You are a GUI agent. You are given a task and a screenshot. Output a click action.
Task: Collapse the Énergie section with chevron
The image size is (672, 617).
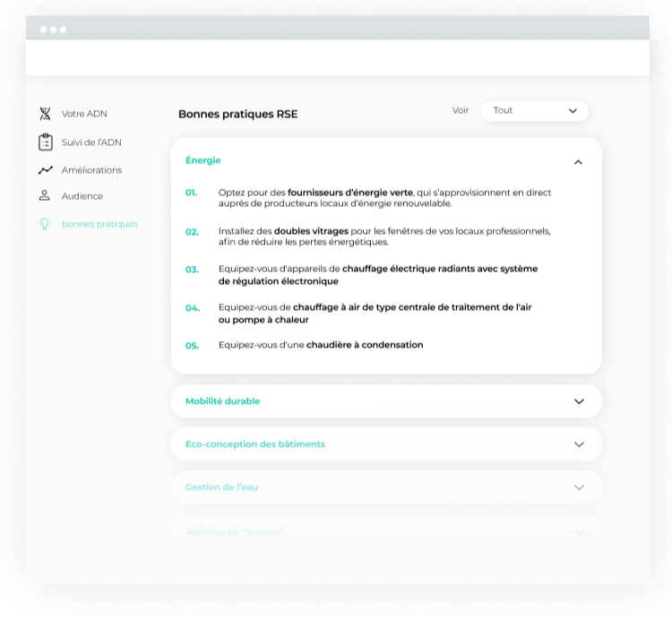[578, 162]
